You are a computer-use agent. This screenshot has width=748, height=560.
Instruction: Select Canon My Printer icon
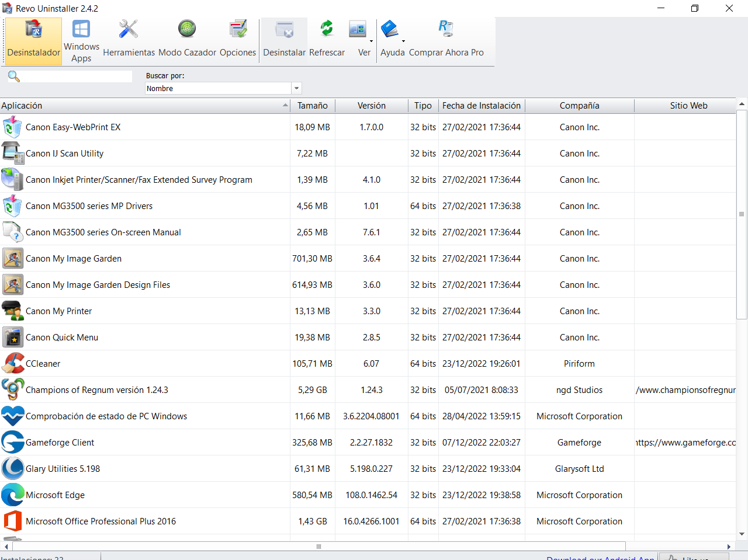coord(12,311)
